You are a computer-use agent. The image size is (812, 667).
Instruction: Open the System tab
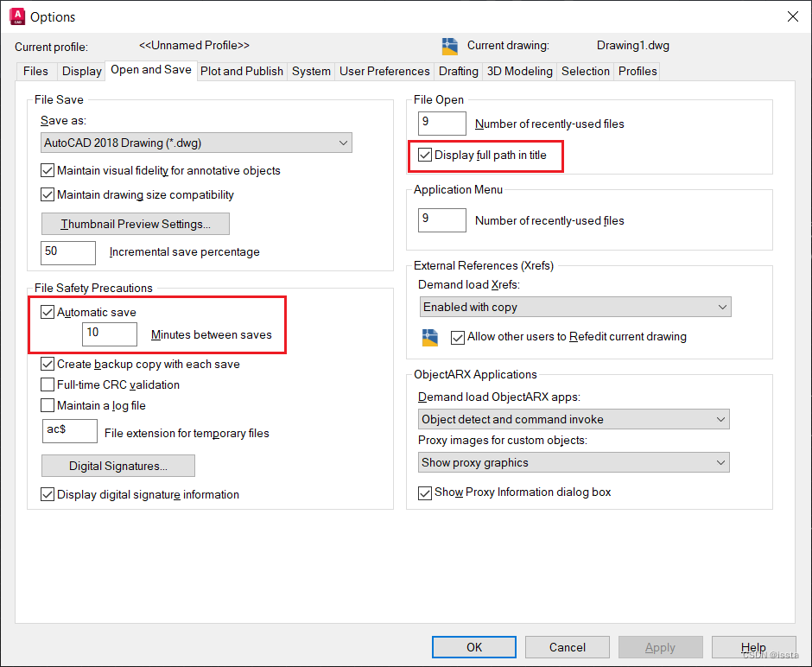tap(311, 72)
